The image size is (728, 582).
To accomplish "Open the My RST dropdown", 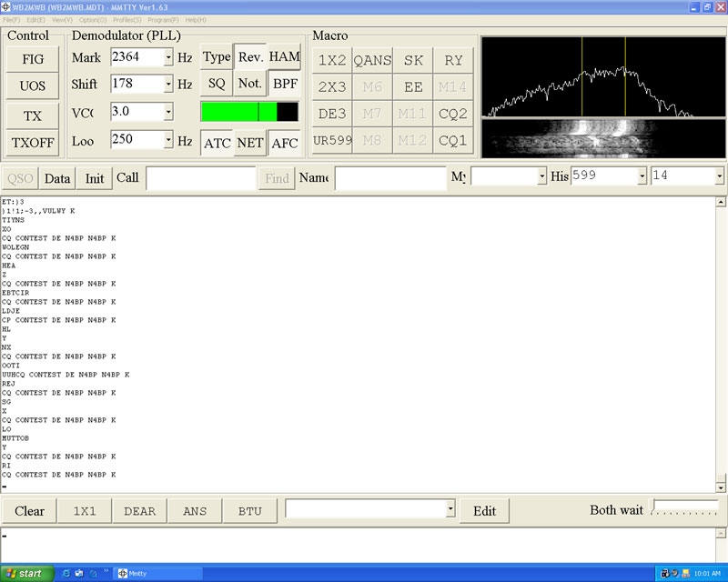I will (541, 176).
